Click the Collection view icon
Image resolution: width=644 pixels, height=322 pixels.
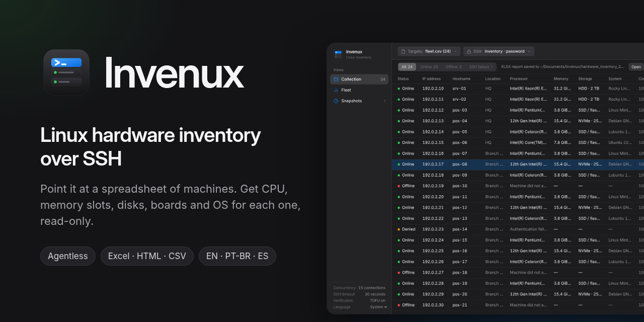[x=336, y=79]
